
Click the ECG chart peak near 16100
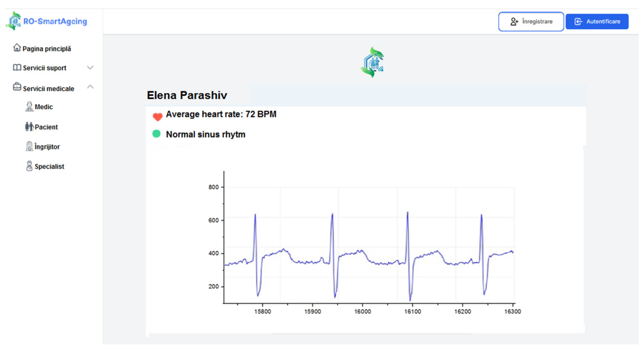point(408,214)
